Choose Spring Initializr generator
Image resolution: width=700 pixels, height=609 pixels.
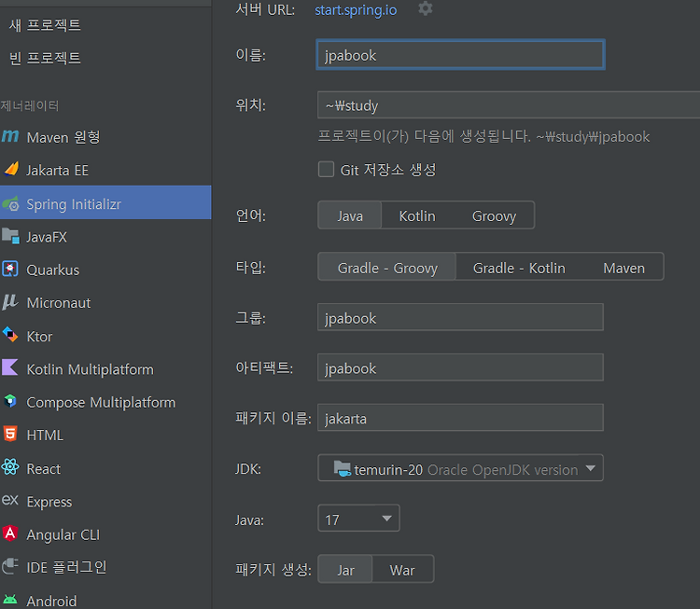[x=105, y=202]
